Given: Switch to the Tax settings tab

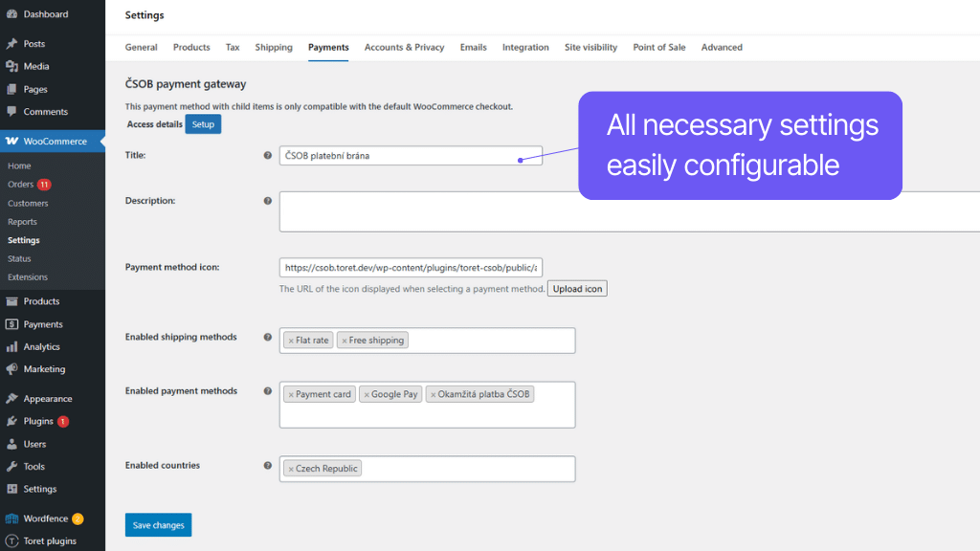Looking at the screenshot, I should 233,48.
